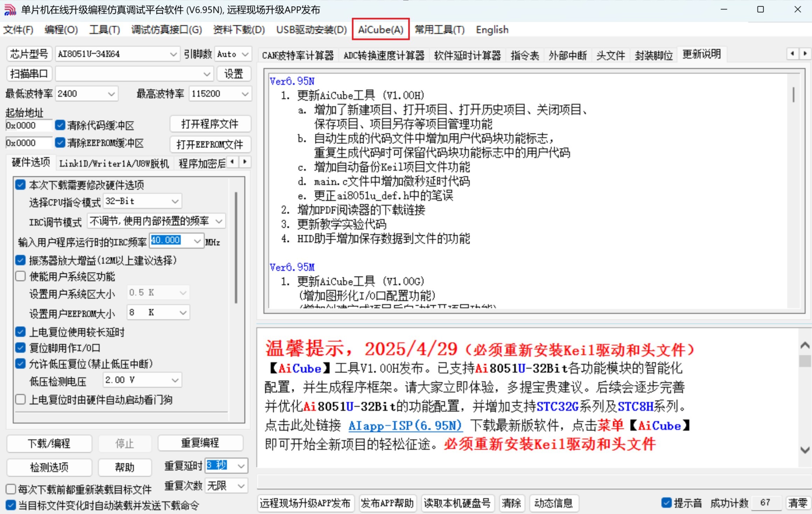Open the AiCube(A) menu
Viewport: 812px width, 514px height.
click(x=380, y=30)
